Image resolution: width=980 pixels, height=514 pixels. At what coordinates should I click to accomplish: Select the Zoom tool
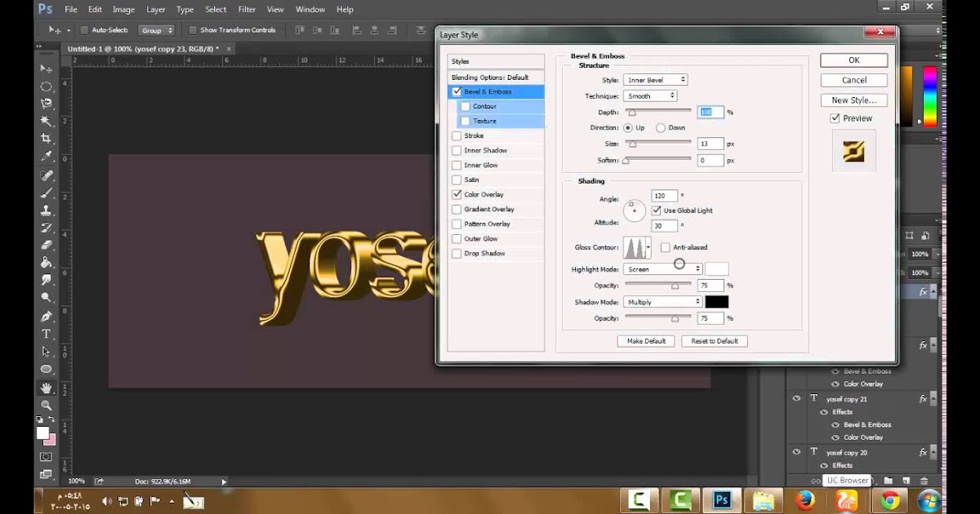pyautogui.click(x=47, y=405)
